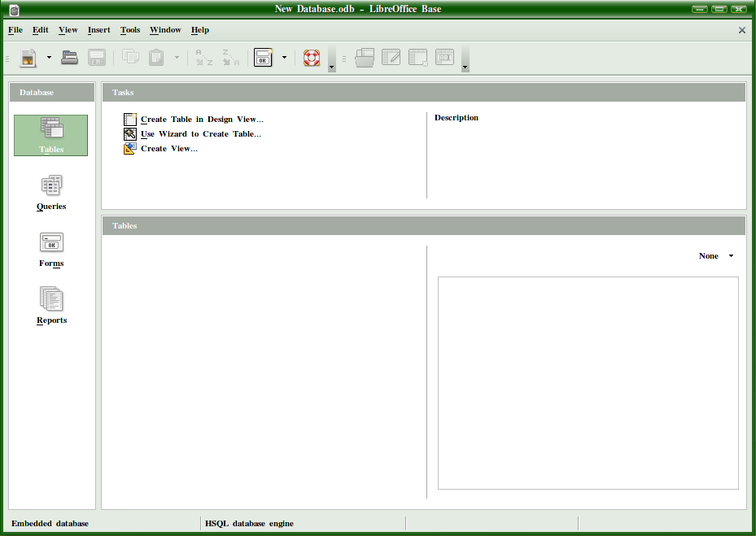The width and height of the screenshot is (756, 536).
Task: Click the Description label in Tasks
Action: pyautogui.click(x=457, y=118)
